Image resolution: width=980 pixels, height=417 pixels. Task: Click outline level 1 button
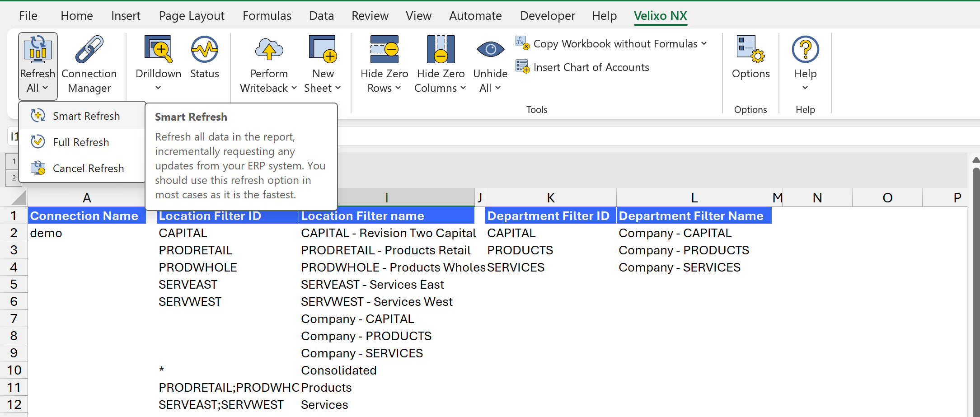tap(14, 161)
